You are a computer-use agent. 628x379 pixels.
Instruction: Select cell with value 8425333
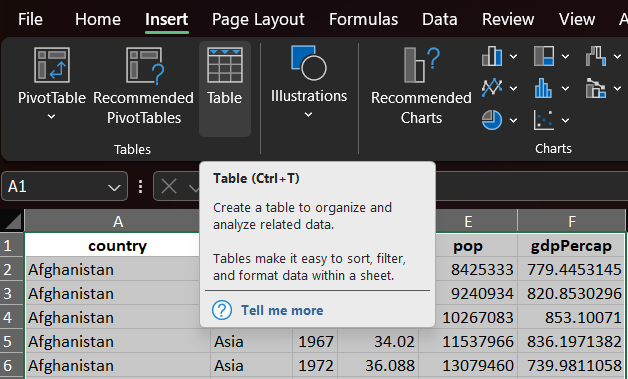coord(477,269)
